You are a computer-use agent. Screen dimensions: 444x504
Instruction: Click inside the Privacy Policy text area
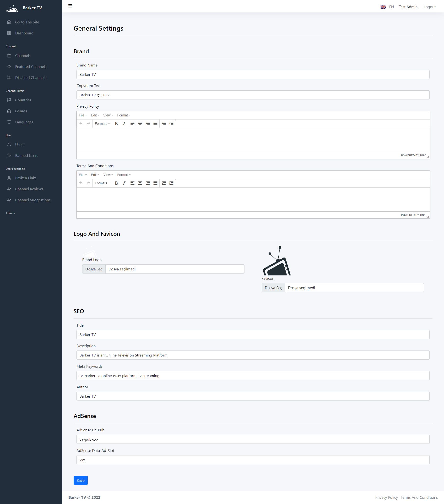coord(253,140)
